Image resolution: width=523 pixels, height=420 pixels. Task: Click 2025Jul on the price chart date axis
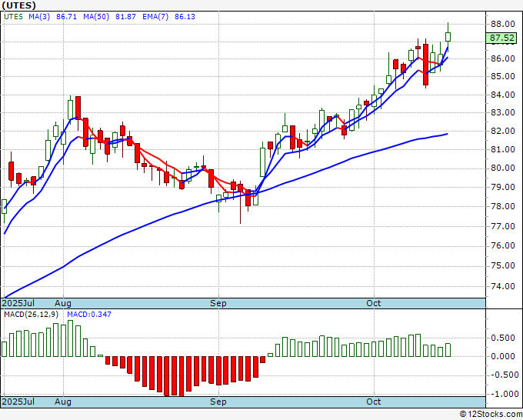tap(18, 303)
